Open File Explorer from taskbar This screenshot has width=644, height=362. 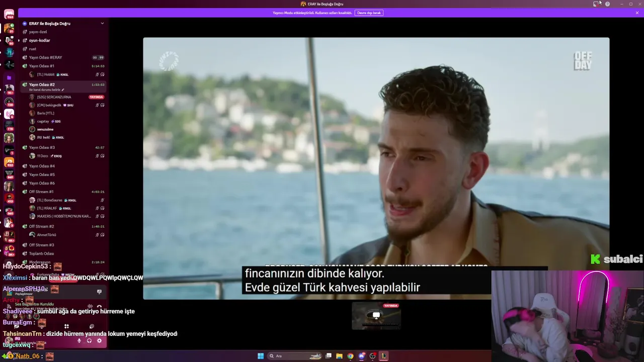click(339, 356)
